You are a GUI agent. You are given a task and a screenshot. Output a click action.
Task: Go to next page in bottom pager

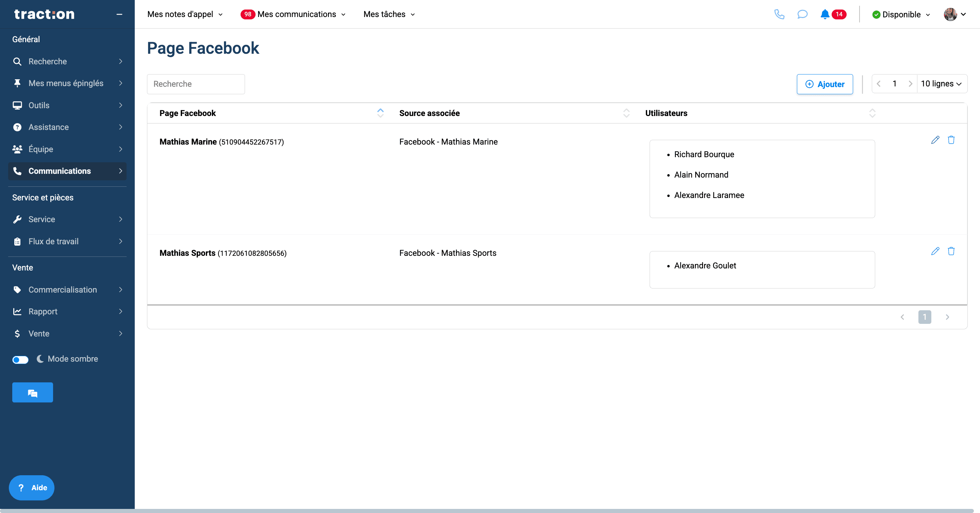click(x=947, y=317)
